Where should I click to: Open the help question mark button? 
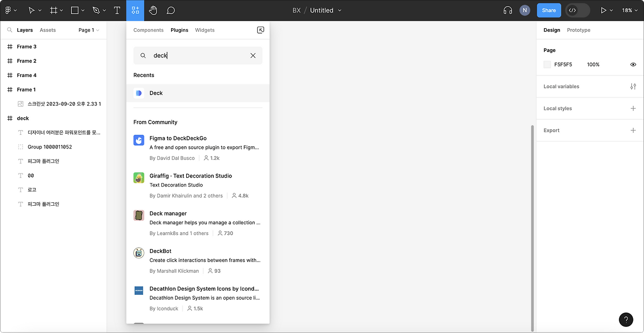point(626,319)
